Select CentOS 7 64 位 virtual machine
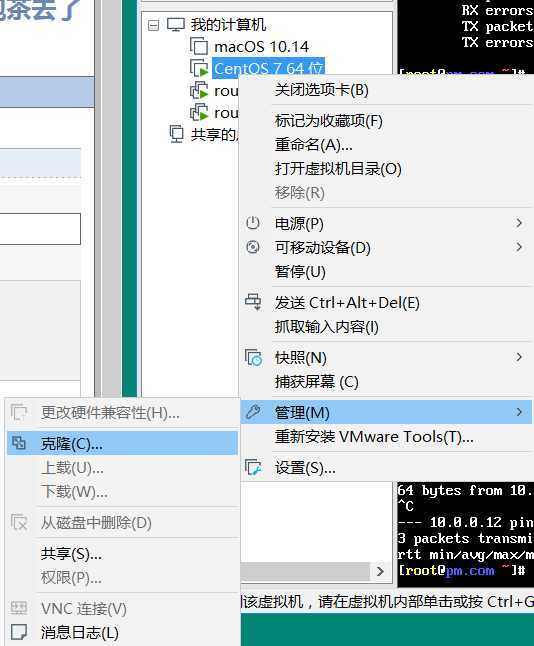Screen dimensions: 534x646 click(x=268, y=68)
